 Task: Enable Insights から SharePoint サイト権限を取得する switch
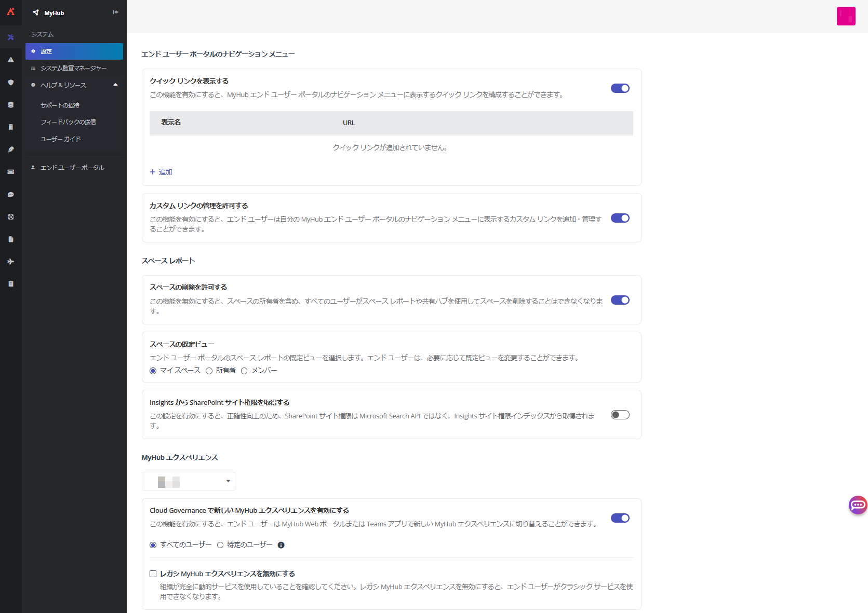point(620,415)
